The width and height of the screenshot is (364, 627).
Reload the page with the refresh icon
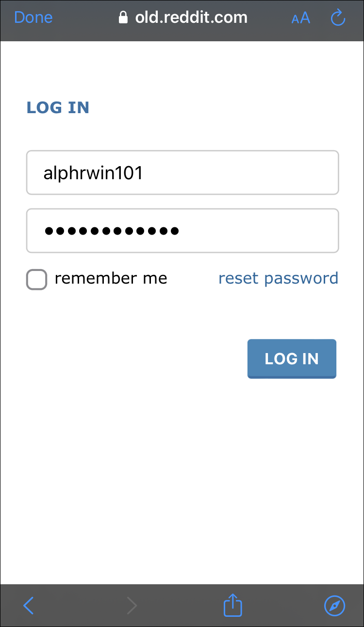tap(337, 18)
